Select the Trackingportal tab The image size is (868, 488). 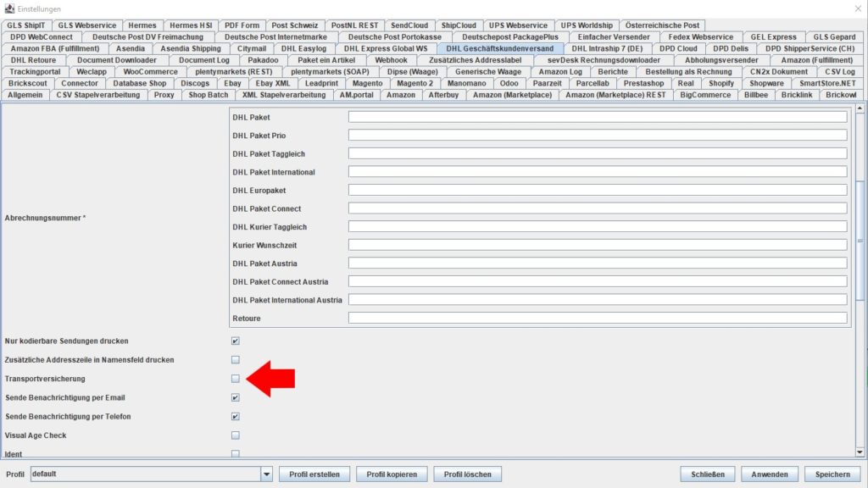click(x=35, y=71)
